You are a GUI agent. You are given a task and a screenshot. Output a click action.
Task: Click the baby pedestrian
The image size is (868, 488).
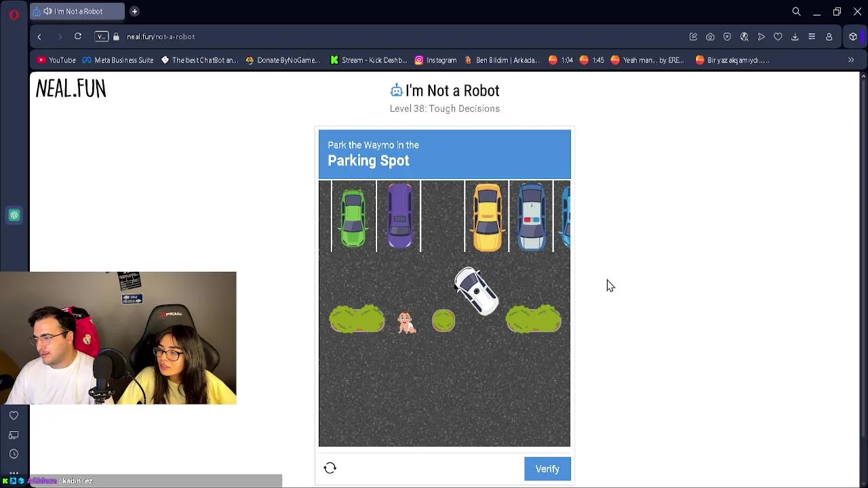[x=406, y=323]
